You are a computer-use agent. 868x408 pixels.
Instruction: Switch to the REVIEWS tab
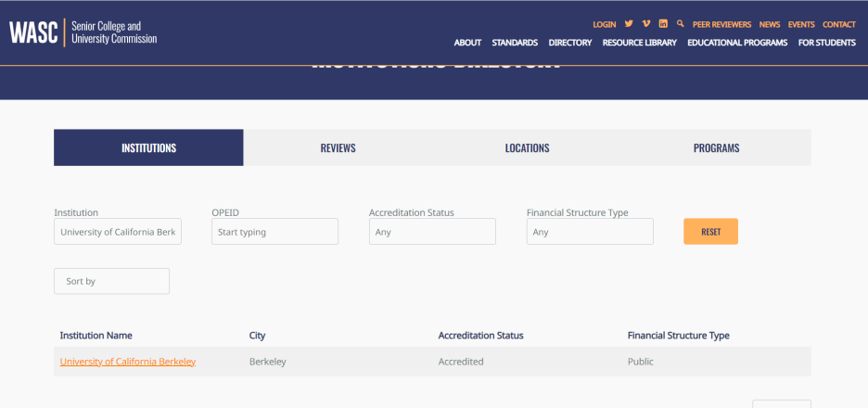(x=338, y=147)
